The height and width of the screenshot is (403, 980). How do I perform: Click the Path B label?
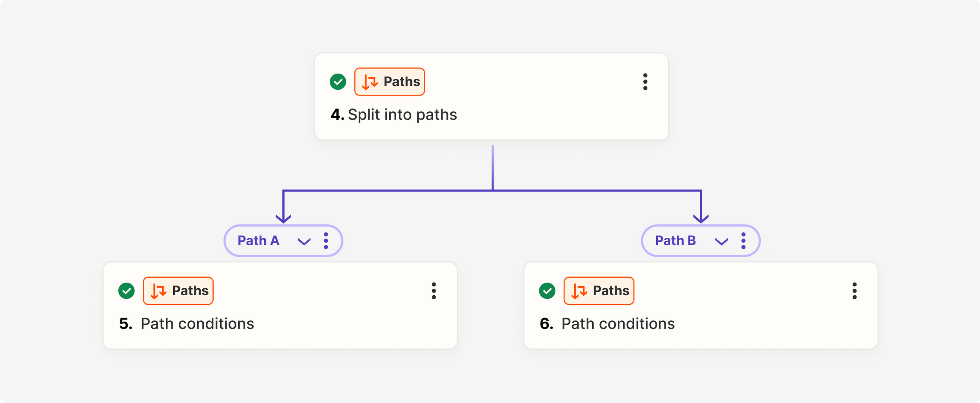[675, 240]
